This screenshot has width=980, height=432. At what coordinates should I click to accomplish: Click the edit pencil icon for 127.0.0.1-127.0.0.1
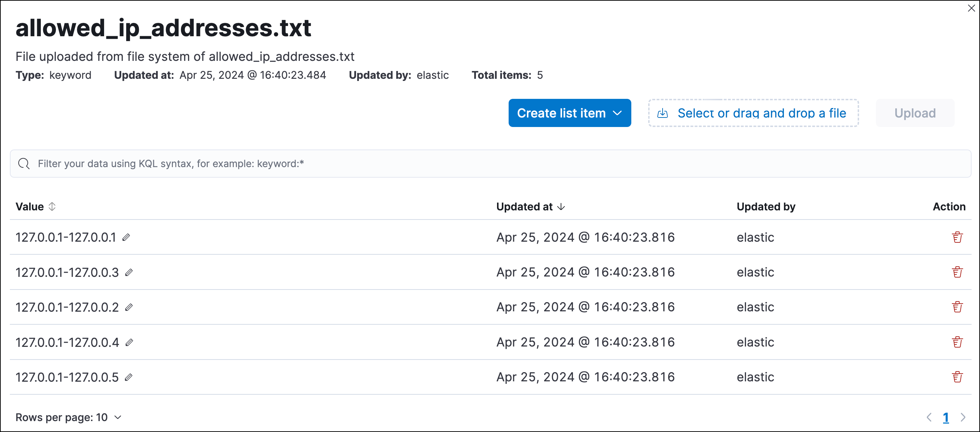pos(128,236)
